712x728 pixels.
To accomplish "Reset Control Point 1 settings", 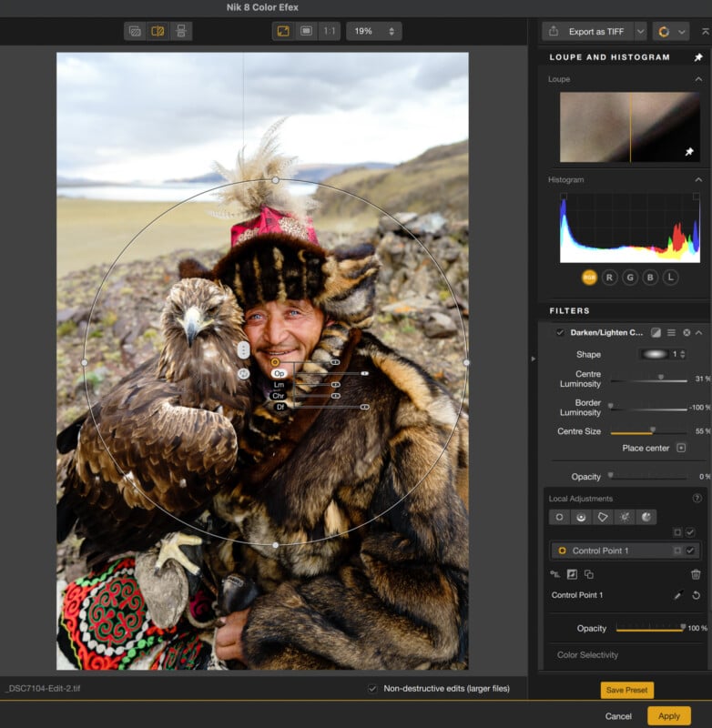I will (x=696, y=595).
